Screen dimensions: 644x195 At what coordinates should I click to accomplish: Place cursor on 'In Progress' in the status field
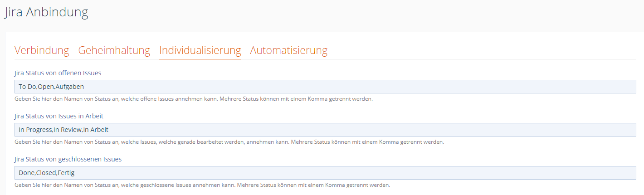[x=35, y=130]
